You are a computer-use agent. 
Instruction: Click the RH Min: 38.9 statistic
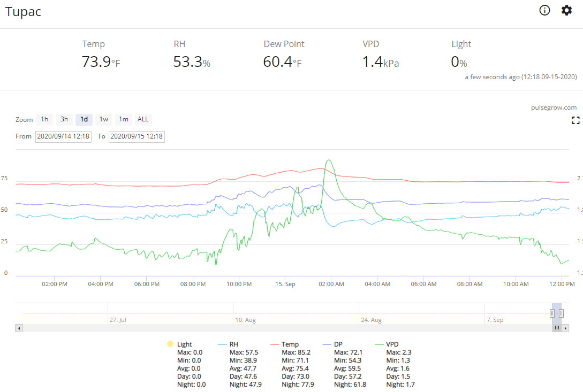243,360
